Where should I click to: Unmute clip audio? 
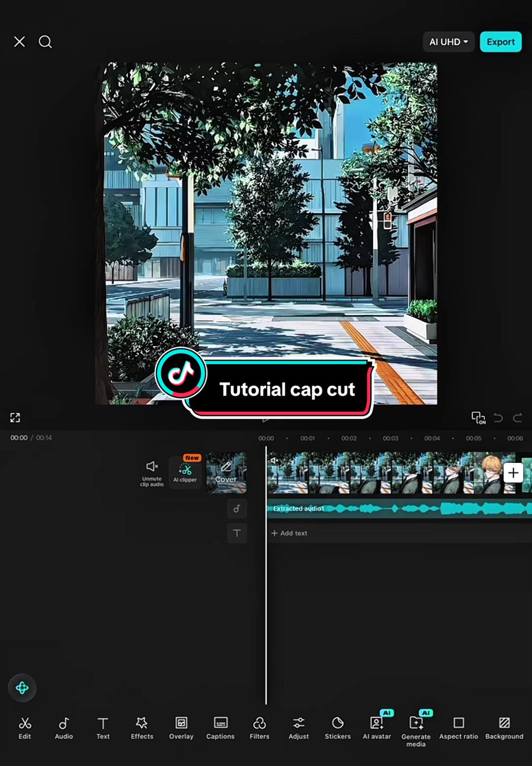[x=152, y=473]
